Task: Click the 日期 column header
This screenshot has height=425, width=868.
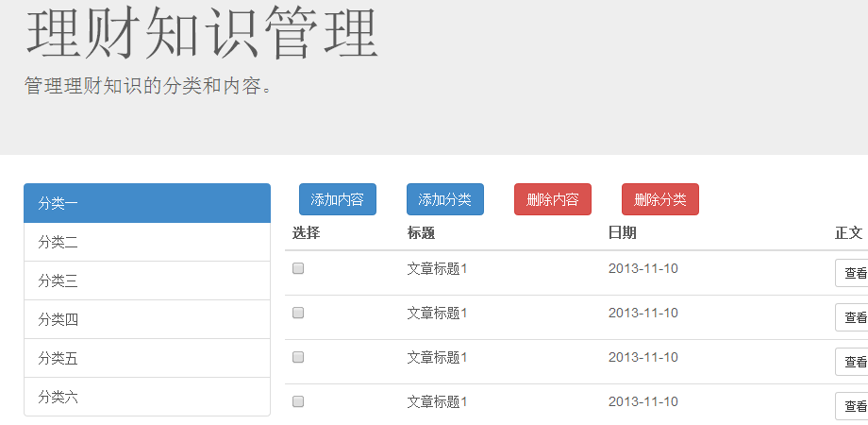Action: (x=622, y=233)
